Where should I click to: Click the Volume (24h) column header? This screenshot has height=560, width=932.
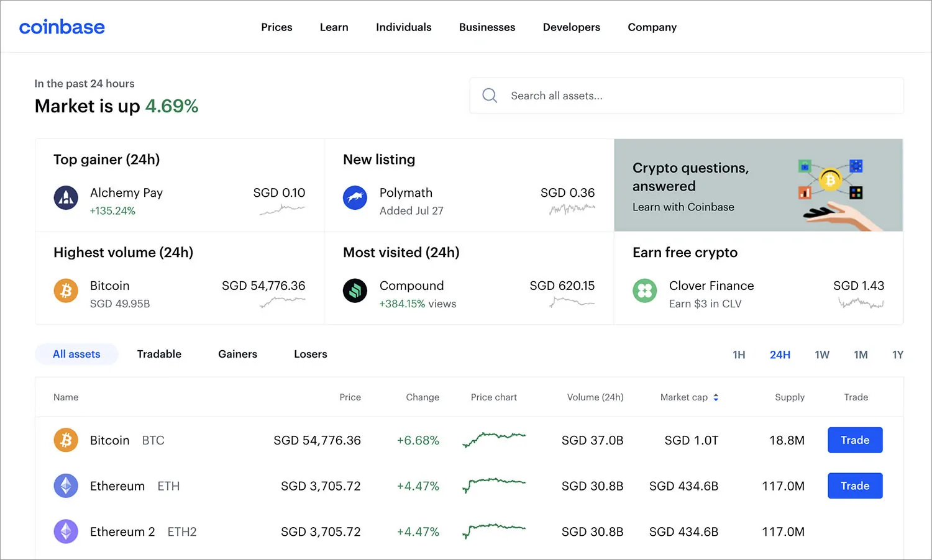pyautogui.click(x=595, y=397)
